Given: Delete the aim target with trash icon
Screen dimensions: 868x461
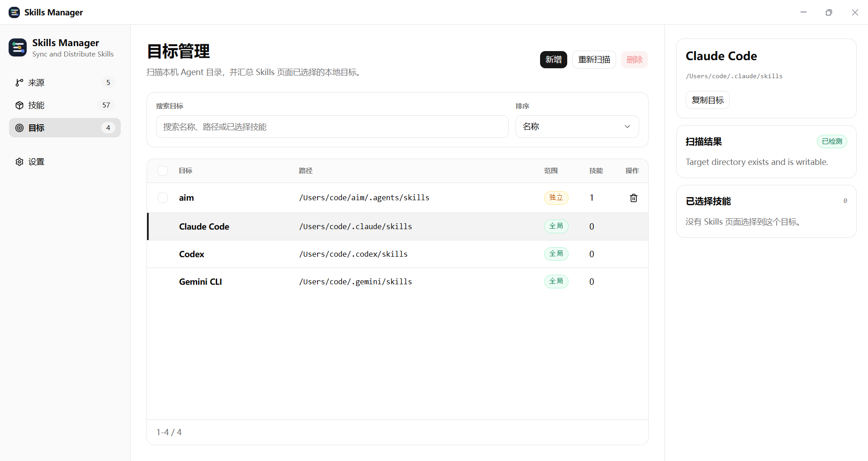Looking at the screenshot, I should coord(634,198).
